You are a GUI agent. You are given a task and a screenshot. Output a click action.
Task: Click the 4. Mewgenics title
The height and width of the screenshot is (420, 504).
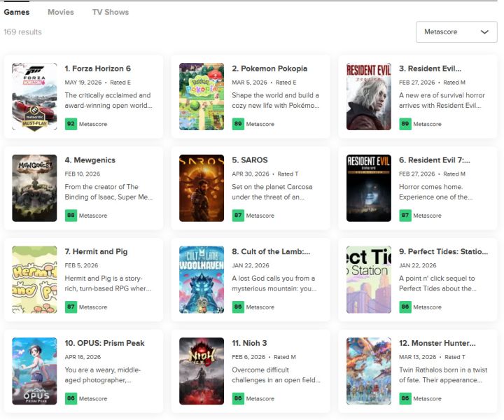pos(90,160)
